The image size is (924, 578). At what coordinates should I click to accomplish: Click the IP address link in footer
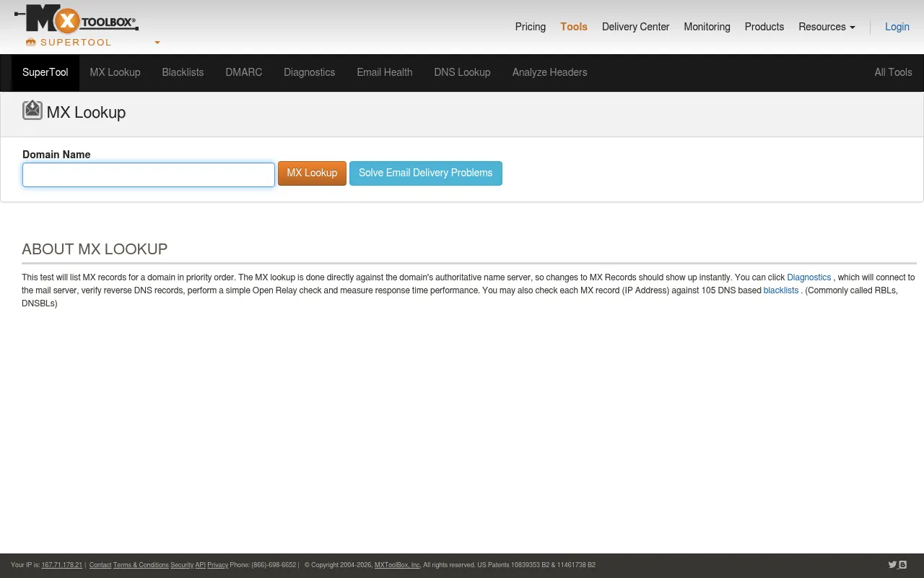tap(62, 565)
